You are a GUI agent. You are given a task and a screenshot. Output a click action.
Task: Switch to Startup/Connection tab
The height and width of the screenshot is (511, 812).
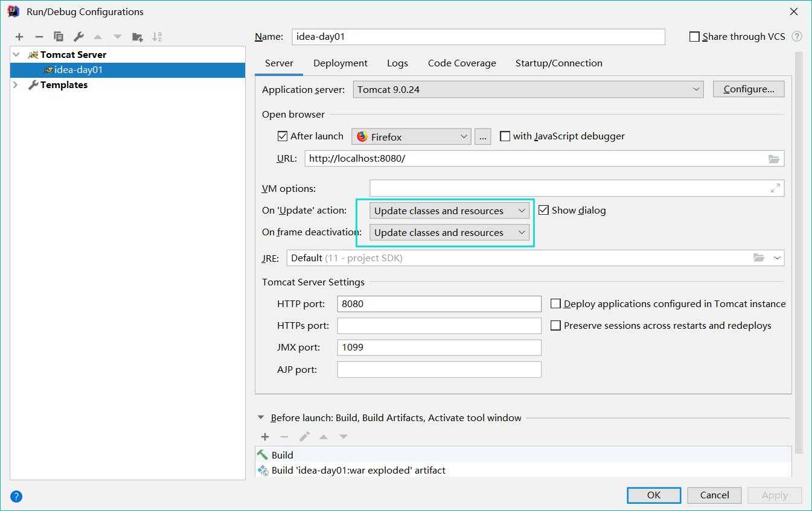click(559, 63)
